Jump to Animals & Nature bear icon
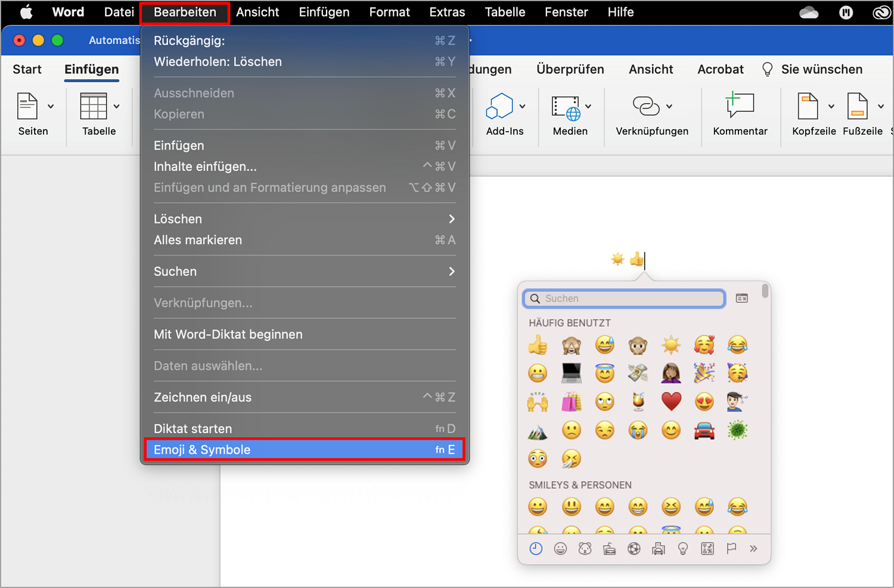 [x=585, y=549]
